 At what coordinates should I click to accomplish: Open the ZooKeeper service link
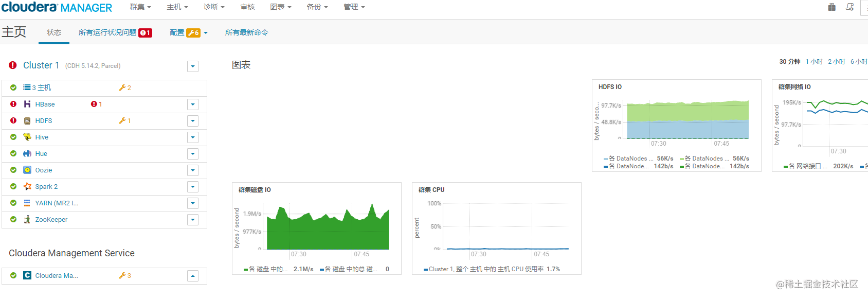click(51, 219)
